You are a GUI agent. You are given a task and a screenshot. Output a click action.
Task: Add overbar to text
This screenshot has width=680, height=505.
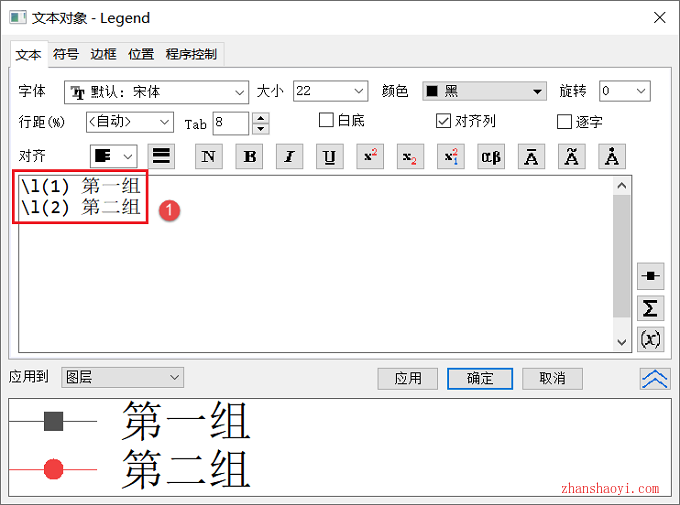pos(531,156)
